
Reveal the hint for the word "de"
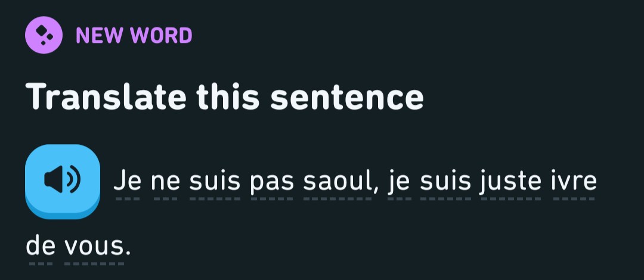[x=40, y=245]
